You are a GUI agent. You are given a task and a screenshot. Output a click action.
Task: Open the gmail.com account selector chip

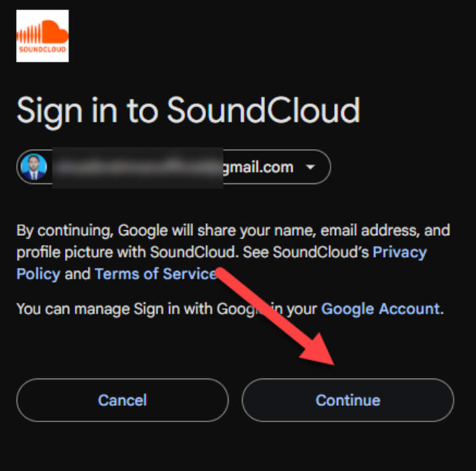173,167
